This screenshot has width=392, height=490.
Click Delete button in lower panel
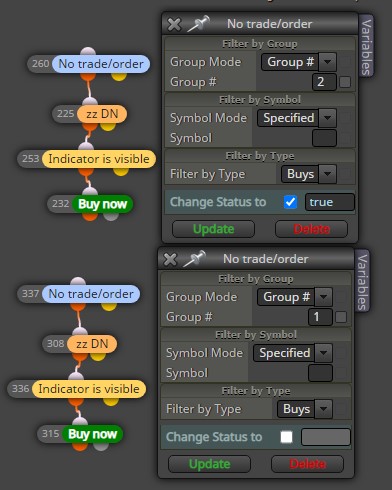click(x=307, y=464)
